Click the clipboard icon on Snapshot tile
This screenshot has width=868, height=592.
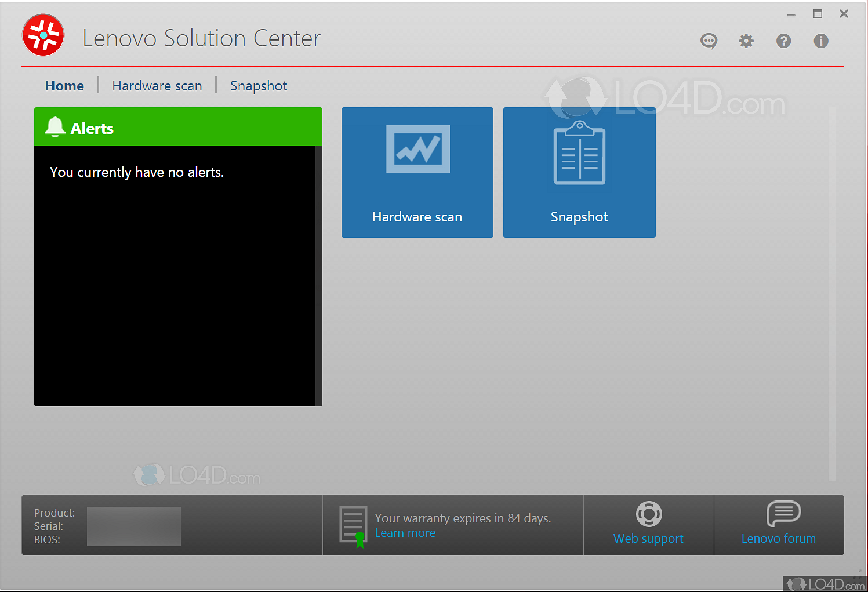click(579, 154)
